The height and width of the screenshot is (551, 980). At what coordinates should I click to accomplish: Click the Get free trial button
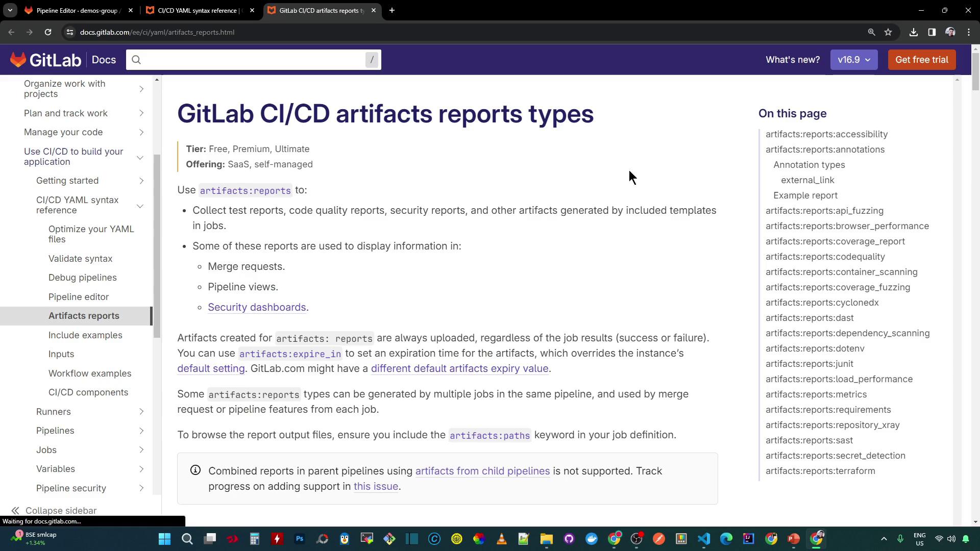coord(922,60)
